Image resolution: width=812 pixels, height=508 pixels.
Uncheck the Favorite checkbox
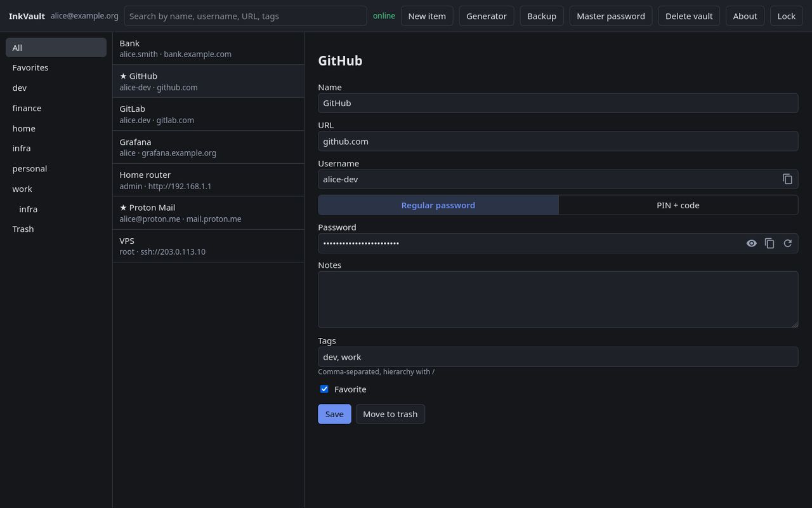324,389
